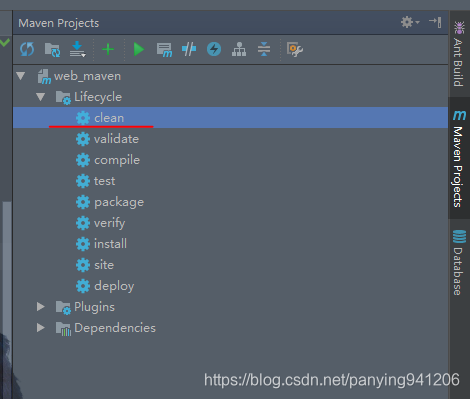This screenshot has width=470, height=399.
Task: Select the Lifecycle folder row
Action: coord(230,97)
